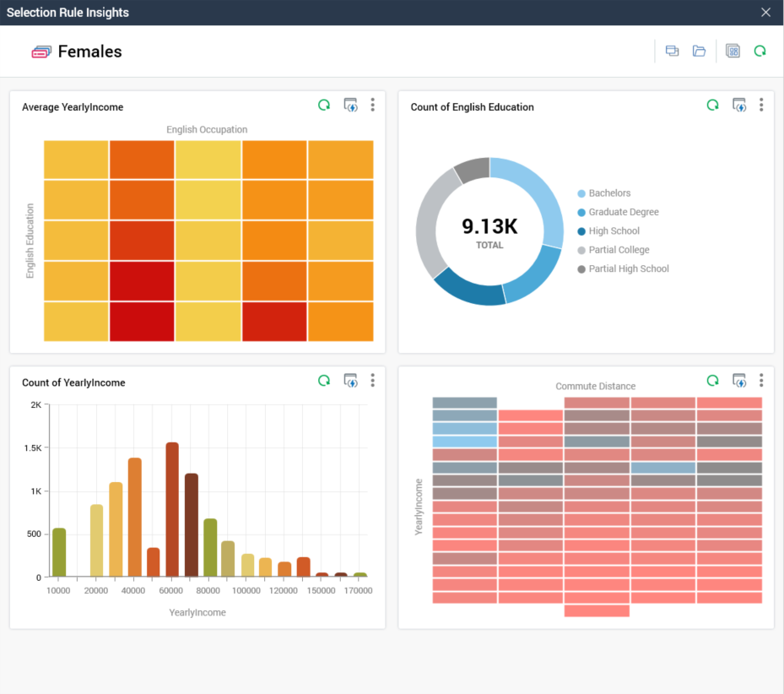Click the dashboard layout icon in header
Image resolution: width=784 pixels, height=694 pixels.
coord(733,52)
